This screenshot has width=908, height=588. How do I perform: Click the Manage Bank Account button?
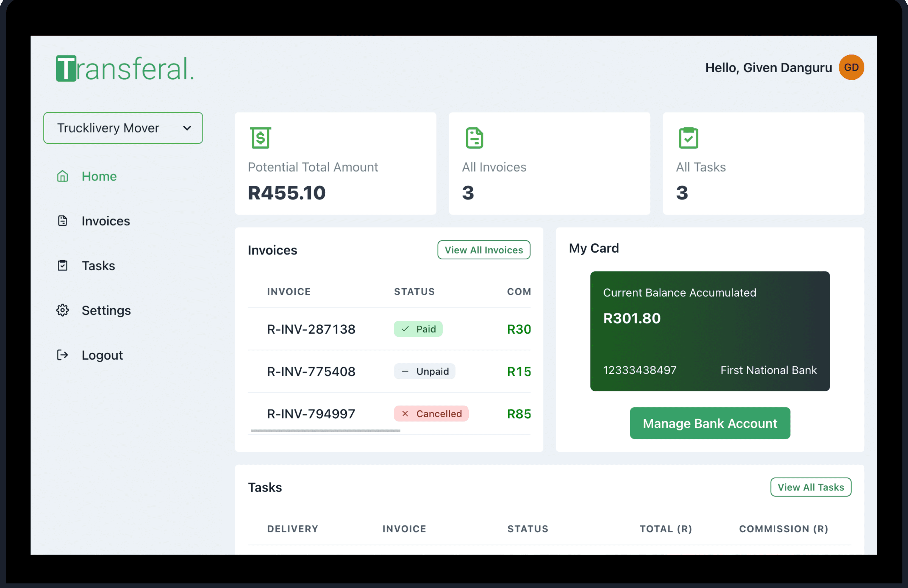pyautogui.click(x=710, y=423)
